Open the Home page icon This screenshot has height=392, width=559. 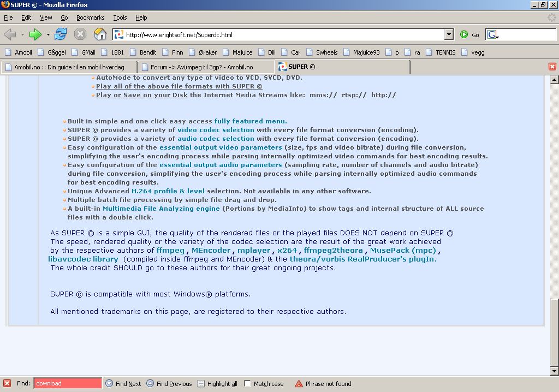[100, 34]
